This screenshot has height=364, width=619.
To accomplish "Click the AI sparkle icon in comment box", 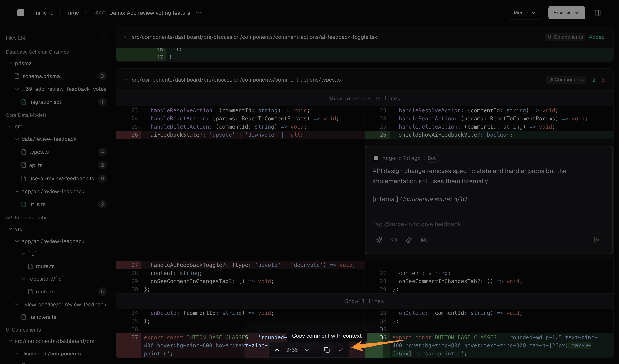I will click(379, 240).
